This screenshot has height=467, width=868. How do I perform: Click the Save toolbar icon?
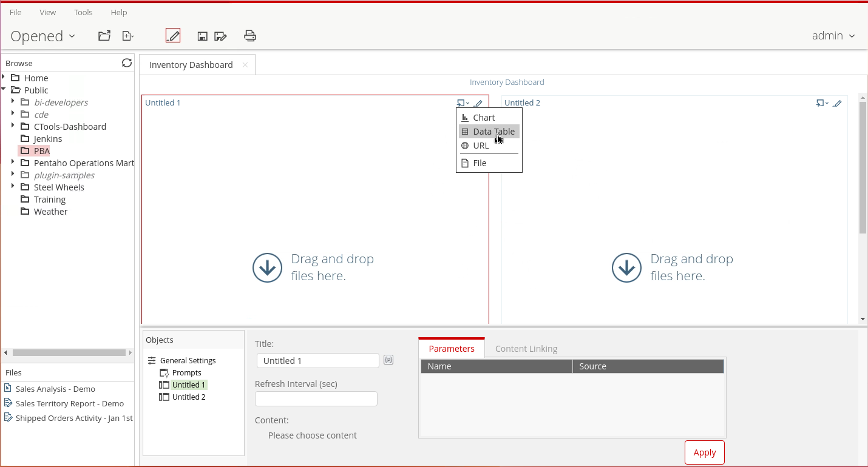point(203,36)
